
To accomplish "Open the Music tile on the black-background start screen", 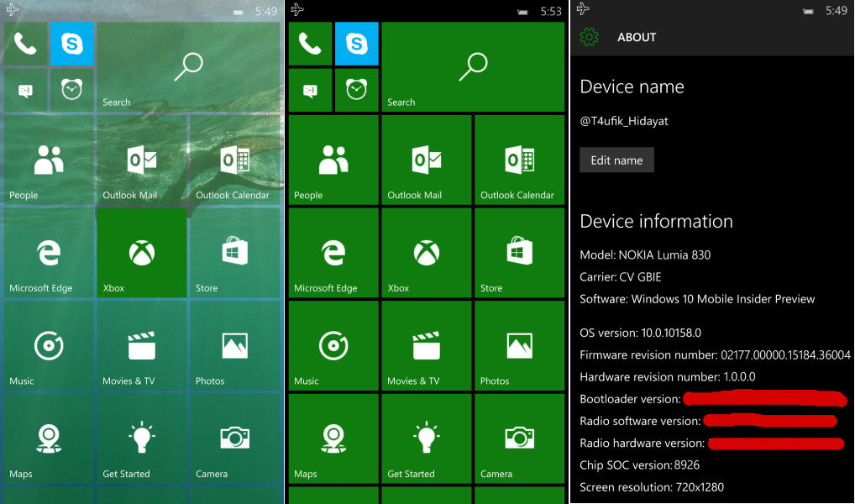I will click(x=333, y=346).
